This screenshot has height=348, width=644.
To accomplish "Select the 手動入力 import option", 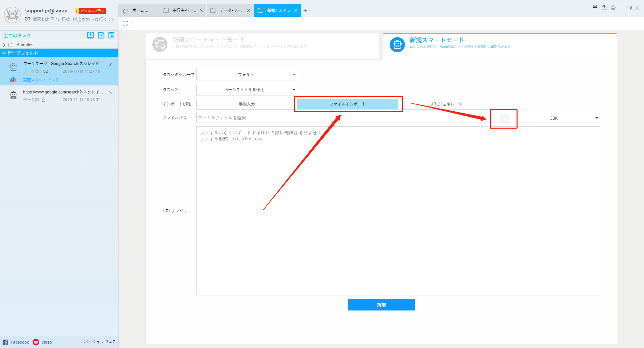I will pos(247,104).
